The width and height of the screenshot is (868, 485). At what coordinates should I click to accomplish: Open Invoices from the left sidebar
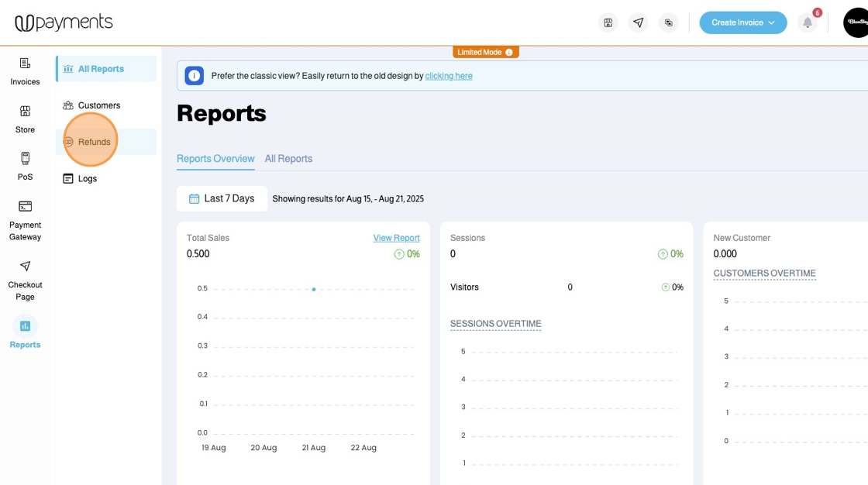25,71
